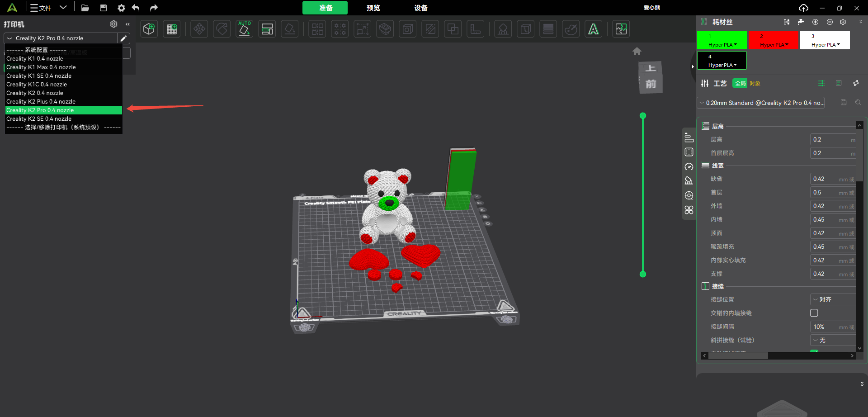Search process settings with magnifier icon

coord(858,103)
